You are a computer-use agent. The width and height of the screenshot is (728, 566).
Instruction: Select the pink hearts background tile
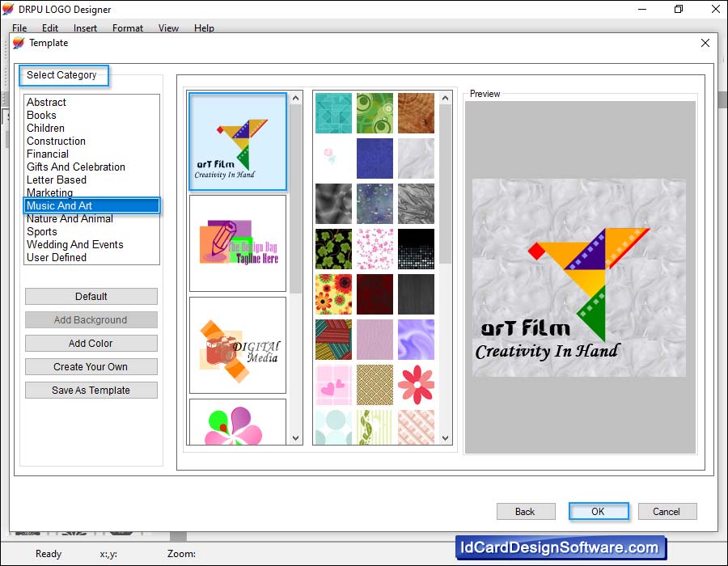coord(333,385)
